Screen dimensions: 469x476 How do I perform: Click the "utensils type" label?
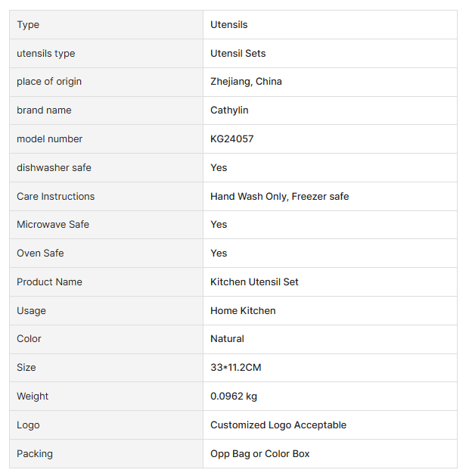coord(46,54)
